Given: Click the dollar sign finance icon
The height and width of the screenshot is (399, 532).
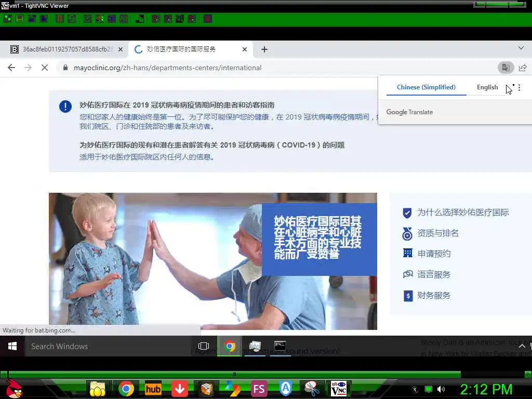Looking at the screenshot, I should click(408, 296).
